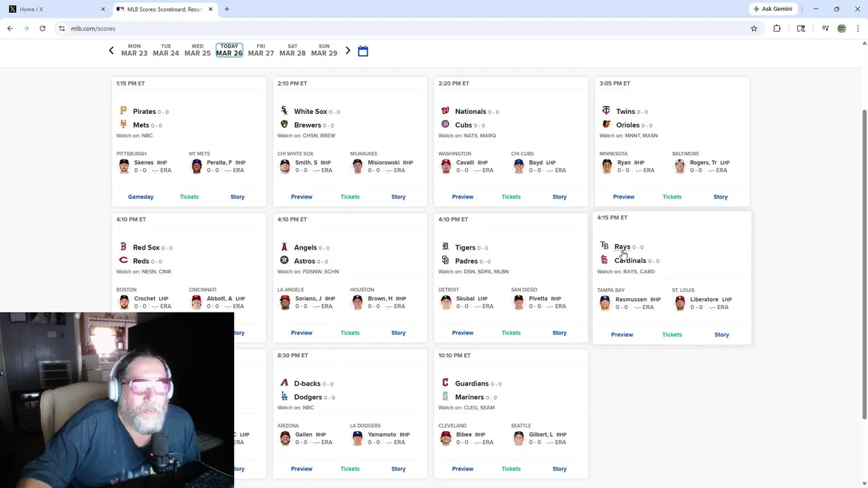Buy Tickets for White Sox vs Brewers

coord(350,197)
